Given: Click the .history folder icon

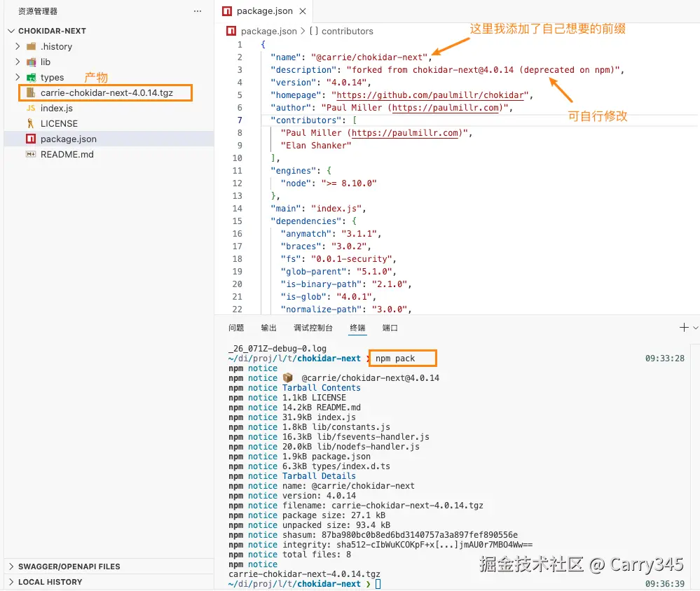Looking at the screenshot, I should pyautogui.click(x=31, y=46).
